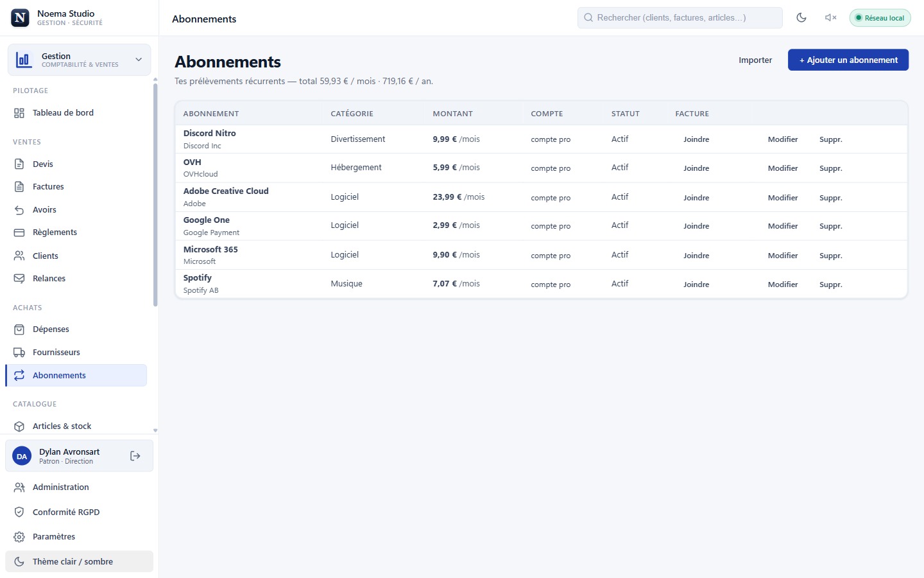Screen dimensions: 924x578
Task: Open Tableau de bord dashboard icon
Action: pyautogui.click(x=19, y=113)
